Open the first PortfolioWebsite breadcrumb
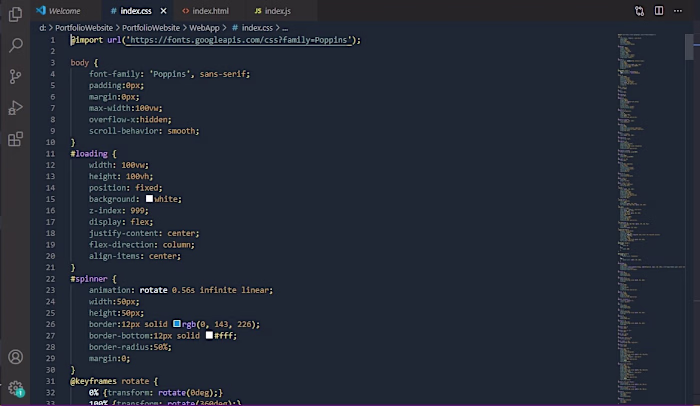Viewport: 700px width, 406px height. click(84, 28)
